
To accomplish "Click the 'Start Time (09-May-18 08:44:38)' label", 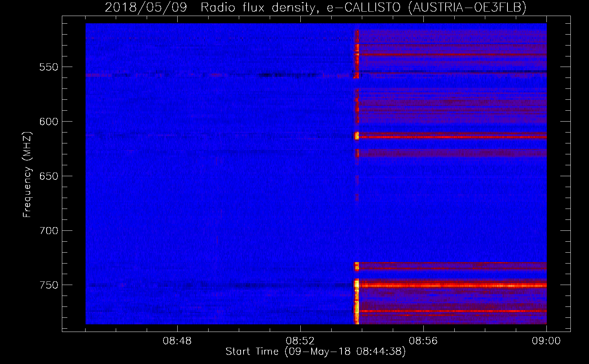I will click(x=316, y=352).
